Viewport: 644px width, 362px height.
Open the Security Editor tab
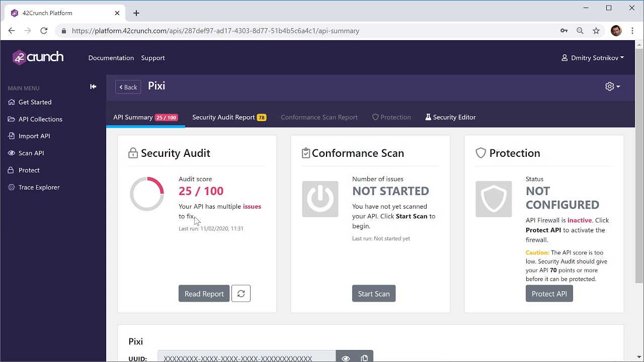click(x=450, y=117)
